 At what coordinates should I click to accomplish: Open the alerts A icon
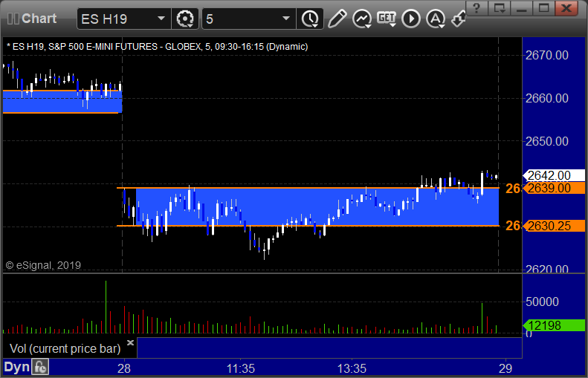(x=436, y=19)
